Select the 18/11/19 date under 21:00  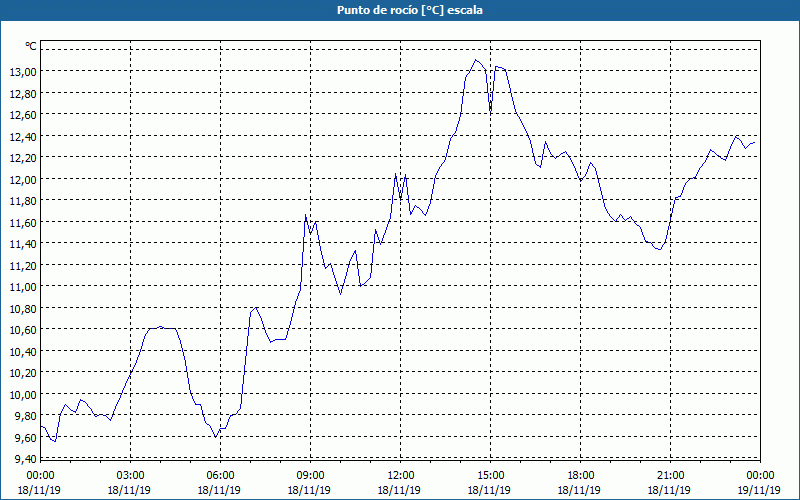670,490
